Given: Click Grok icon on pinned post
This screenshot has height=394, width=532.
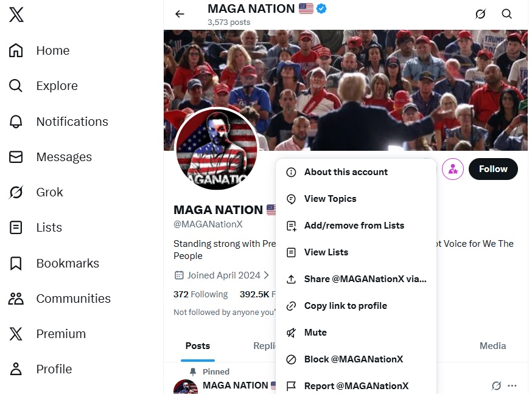Looking at the screenshot, I should tap(496, 385).
